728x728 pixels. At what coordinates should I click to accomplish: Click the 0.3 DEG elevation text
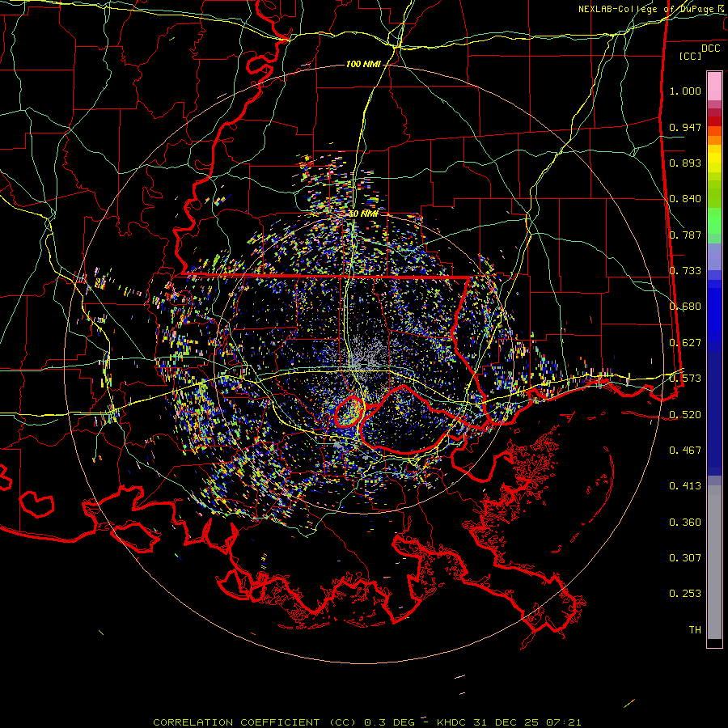[x=388, y=722]
